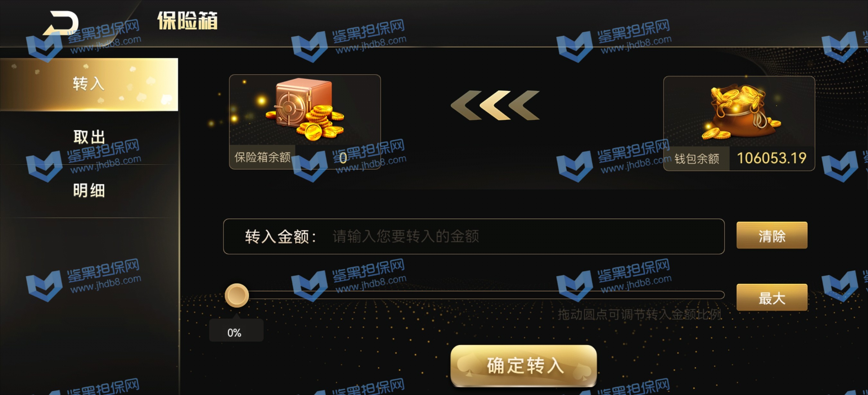Click the triple chevron transfer arrows

point(495,105)
